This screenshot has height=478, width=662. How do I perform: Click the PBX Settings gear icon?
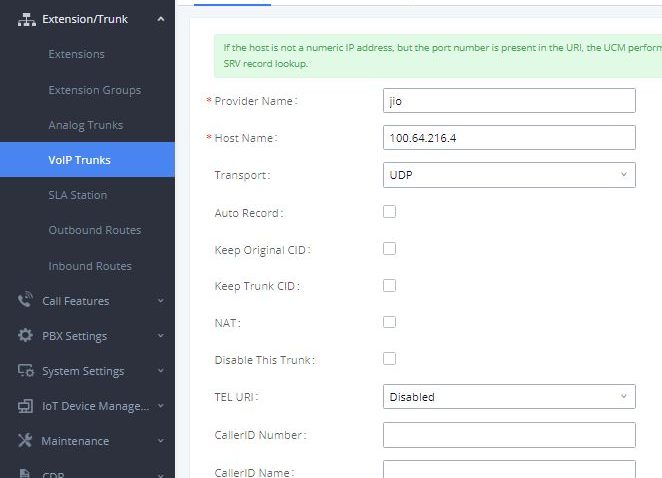pos(26,336)
